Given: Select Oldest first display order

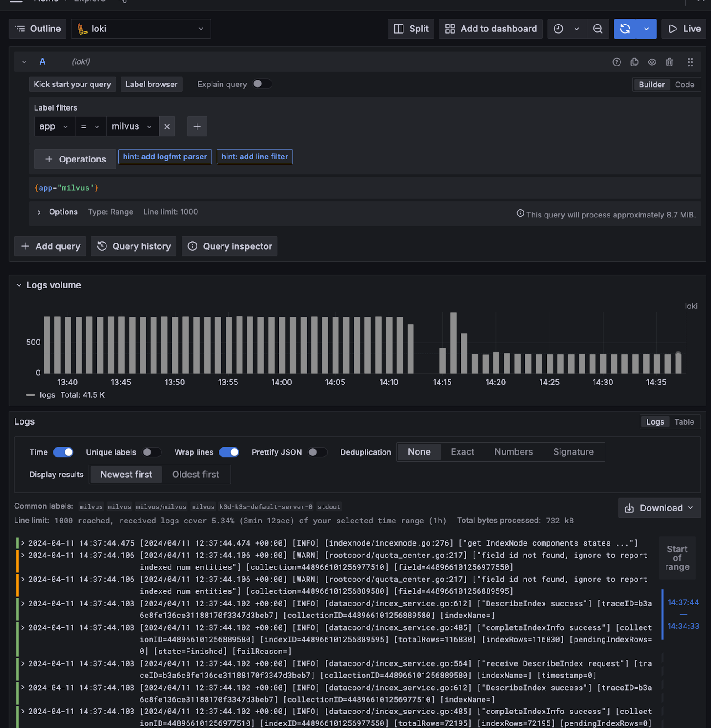Looking at the screenshot, I should (x=196, y=475).
